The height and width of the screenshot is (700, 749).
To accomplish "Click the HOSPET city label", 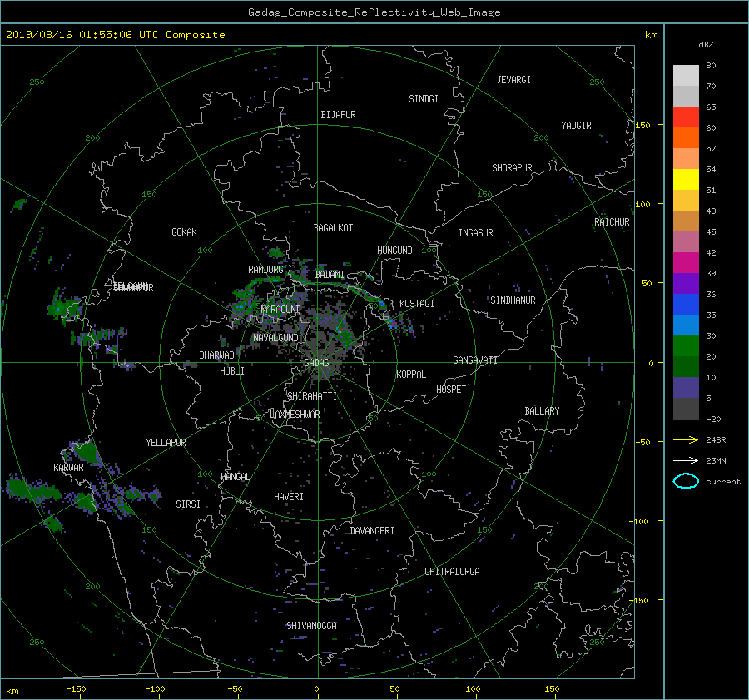I will pos(451,390).
